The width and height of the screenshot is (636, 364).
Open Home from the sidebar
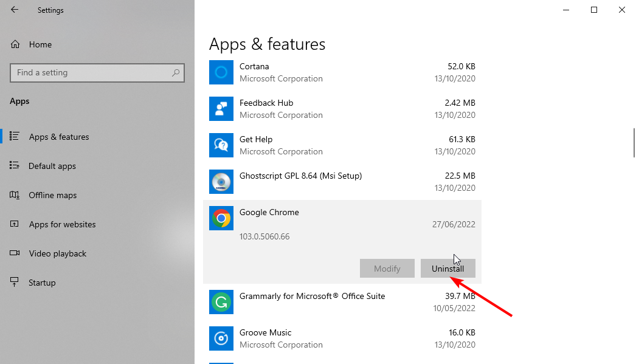[40, 44]
